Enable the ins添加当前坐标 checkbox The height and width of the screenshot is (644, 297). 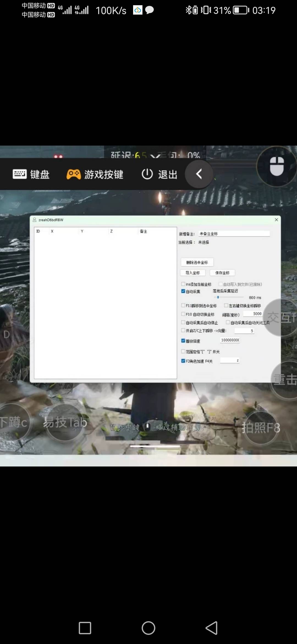pos(183,284)
